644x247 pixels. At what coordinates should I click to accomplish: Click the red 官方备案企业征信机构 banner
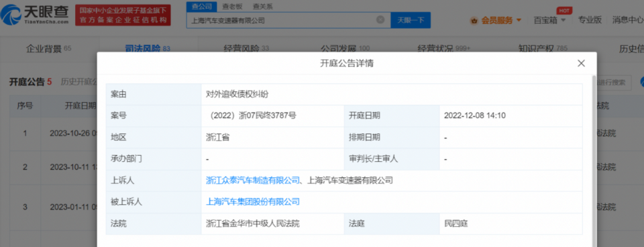tap(123, 15)
